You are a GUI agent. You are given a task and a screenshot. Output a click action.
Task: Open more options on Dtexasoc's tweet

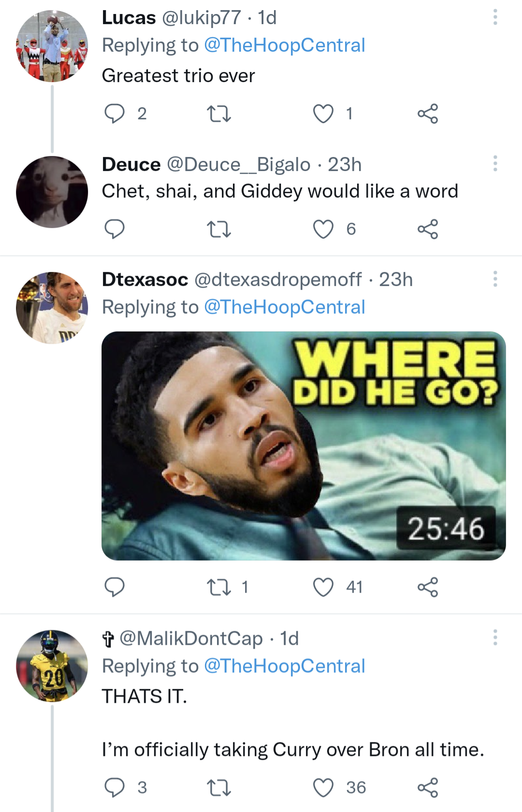click(x=495, y=279)
